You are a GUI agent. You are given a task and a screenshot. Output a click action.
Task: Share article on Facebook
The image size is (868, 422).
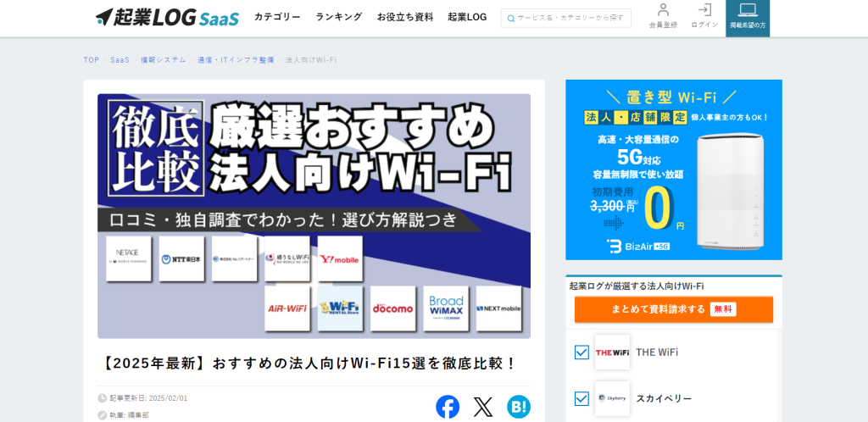448,407
